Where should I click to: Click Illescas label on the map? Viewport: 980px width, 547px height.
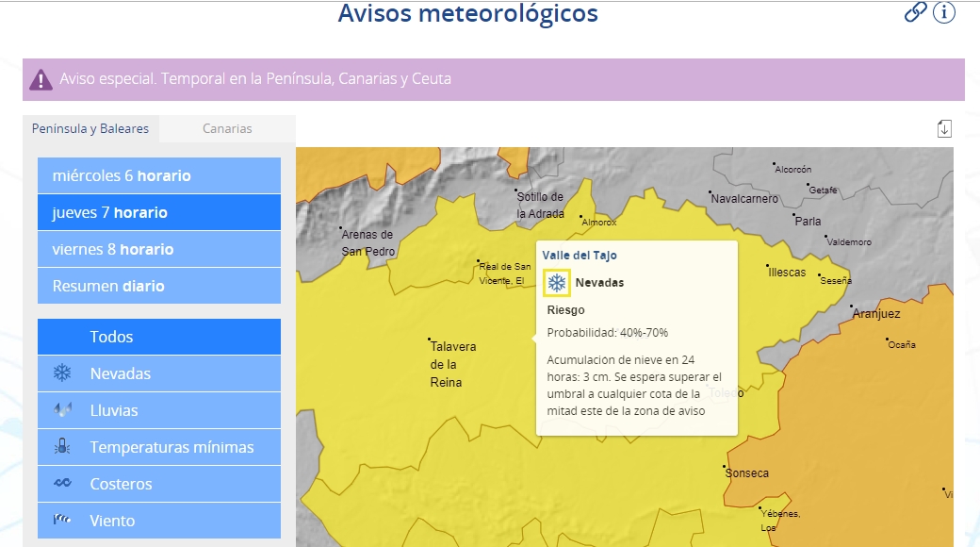pos(787,273)
